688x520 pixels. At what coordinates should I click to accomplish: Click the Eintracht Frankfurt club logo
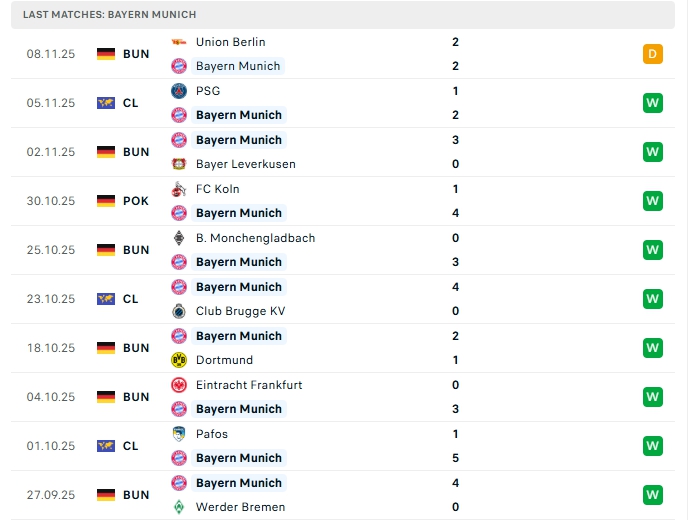pos(179,385)
